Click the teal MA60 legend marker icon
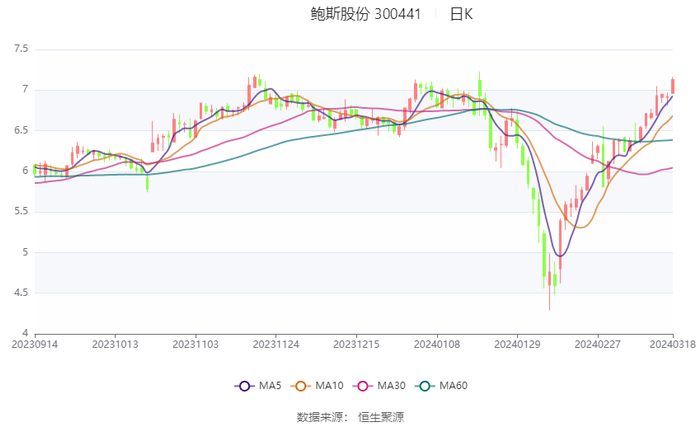 click(x=425, y=386)
